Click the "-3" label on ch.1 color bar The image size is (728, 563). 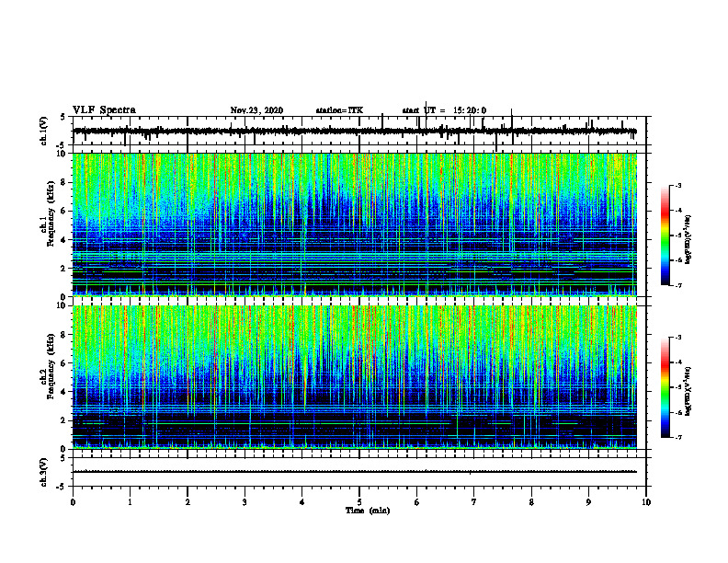coord(678,186)
